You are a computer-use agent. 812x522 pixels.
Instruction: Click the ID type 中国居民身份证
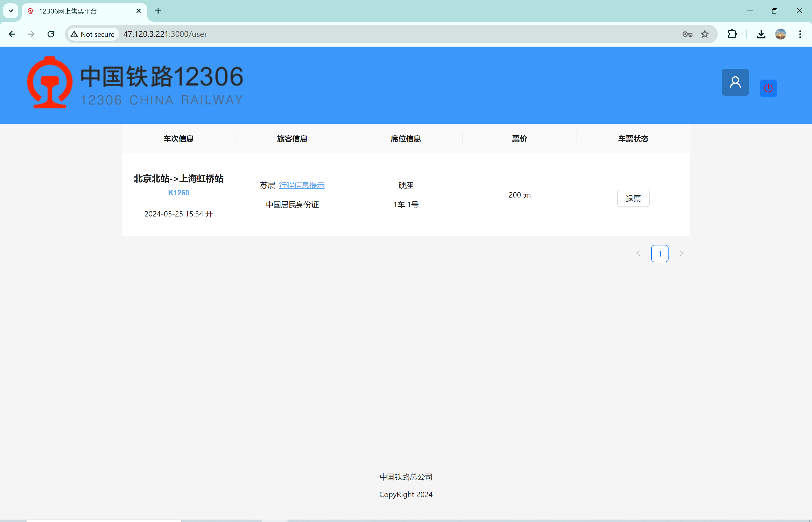pos(292,205)
